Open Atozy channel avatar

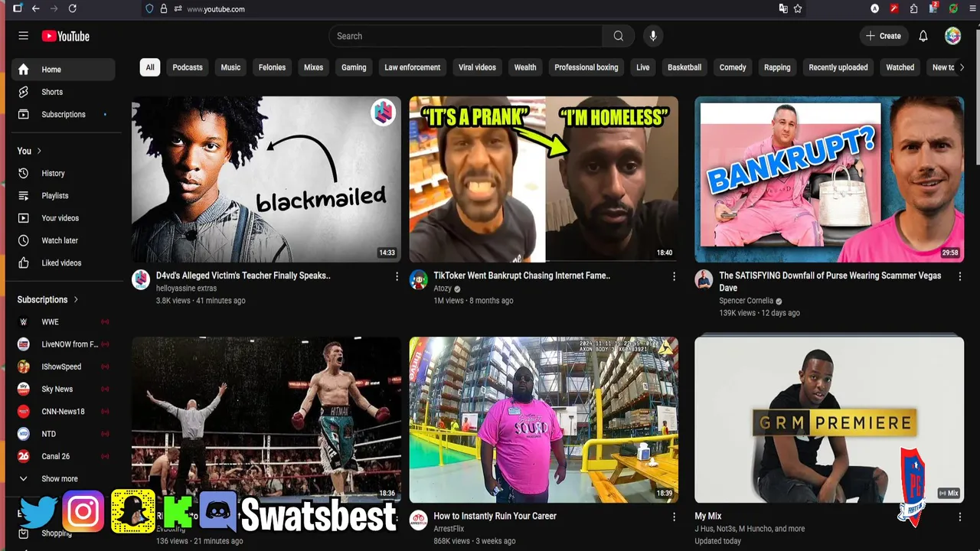418,279
